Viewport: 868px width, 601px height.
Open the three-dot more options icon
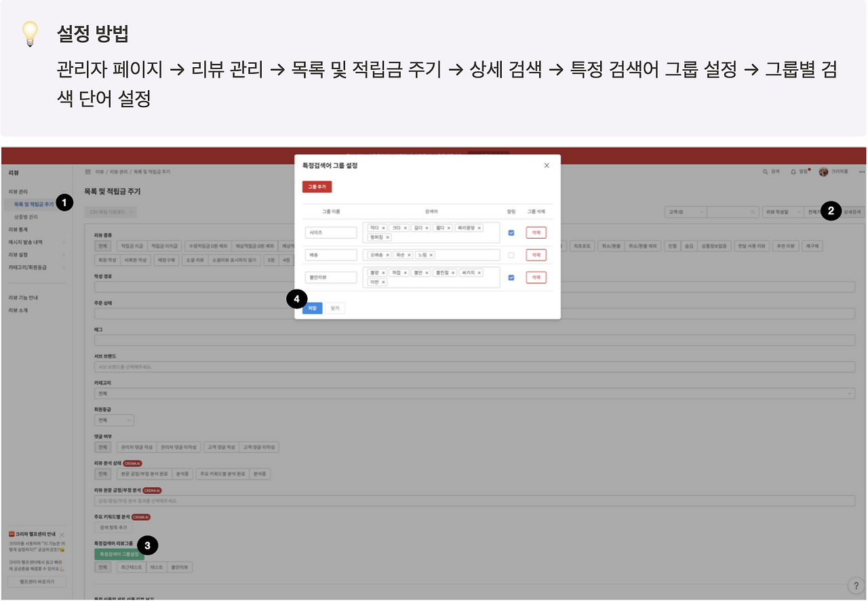coord(862,172)
